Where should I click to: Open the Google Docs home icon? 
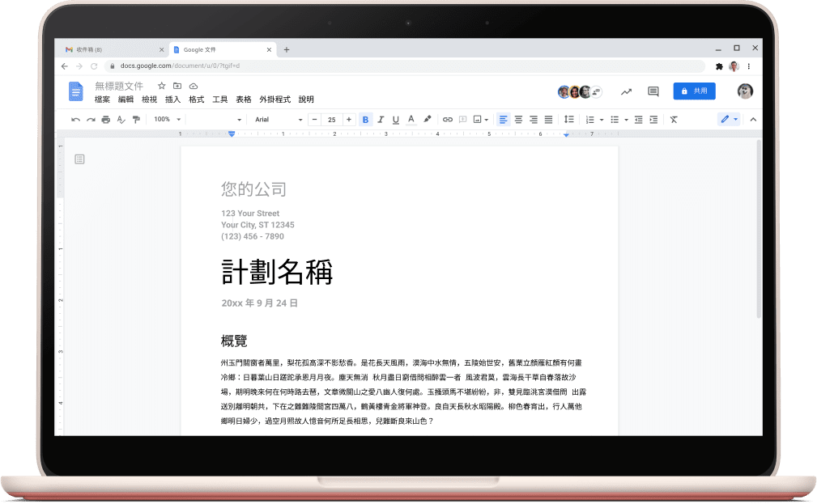click(x=75, y=91)
